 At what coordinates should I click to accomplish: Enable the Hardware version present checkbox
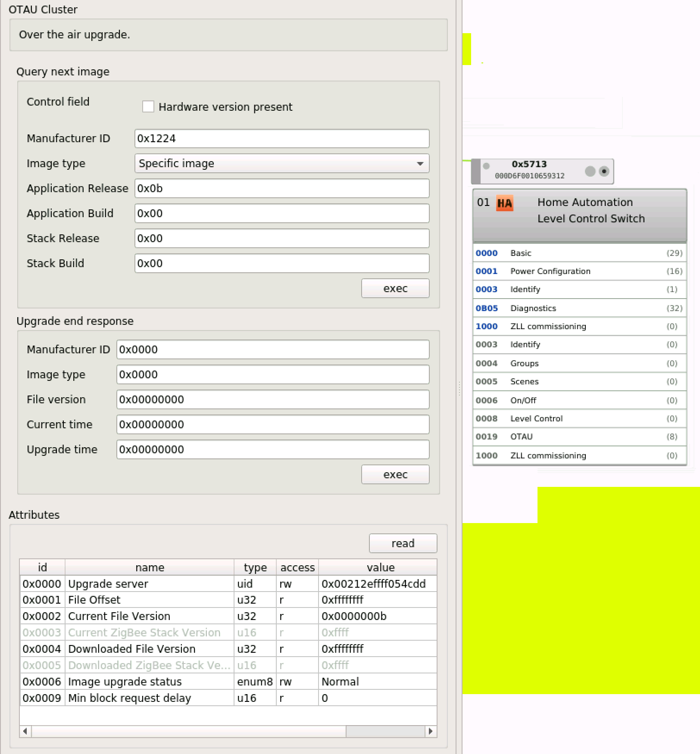point(148,106)
